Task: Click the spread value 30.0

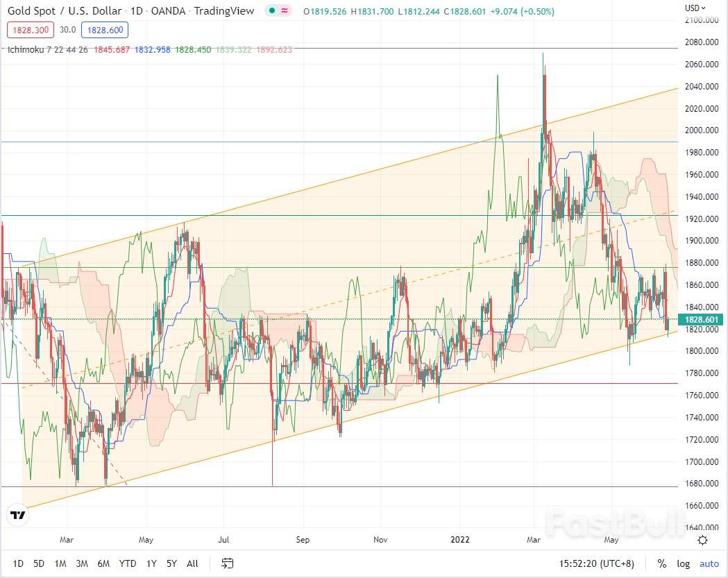Action: click(x=68, y=30)
